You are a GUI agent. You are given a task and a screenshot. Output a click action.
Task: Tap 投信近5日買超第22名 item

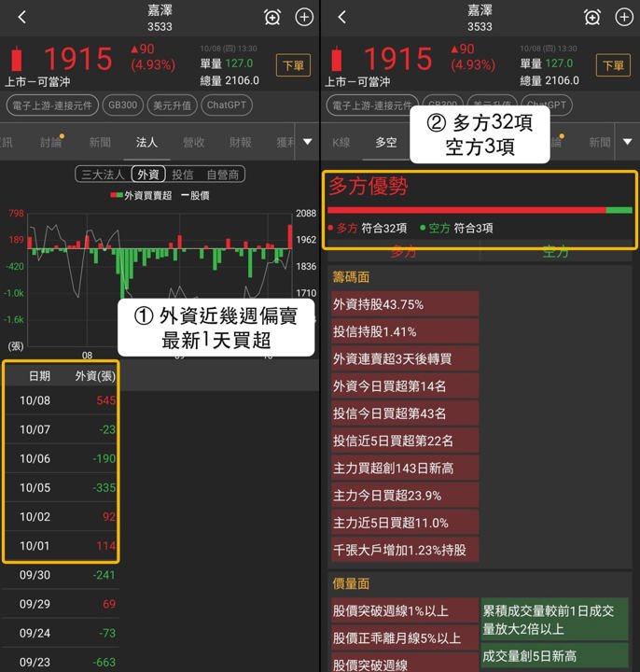click(x=405, y=441)
